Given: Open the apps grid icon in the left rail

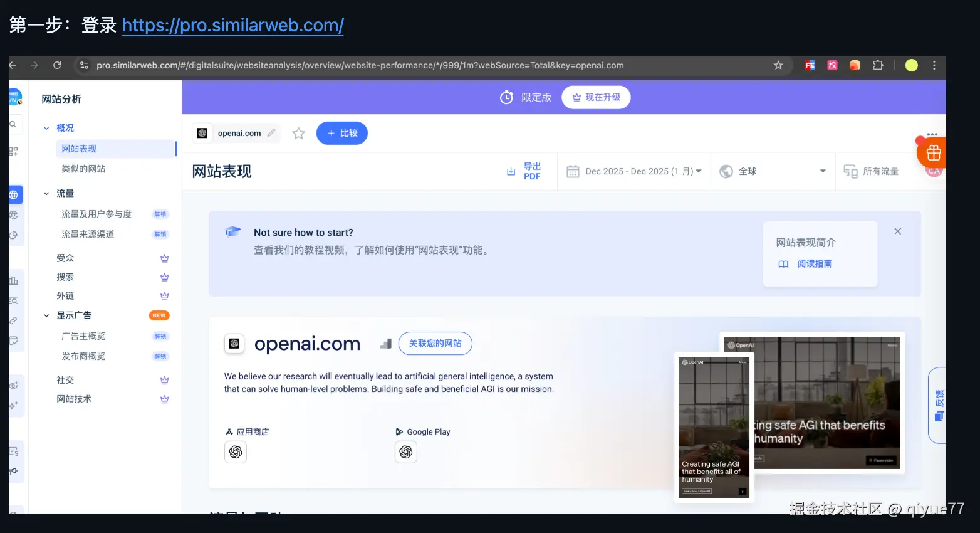Looking at the screenshot, I should click(13, 151).
